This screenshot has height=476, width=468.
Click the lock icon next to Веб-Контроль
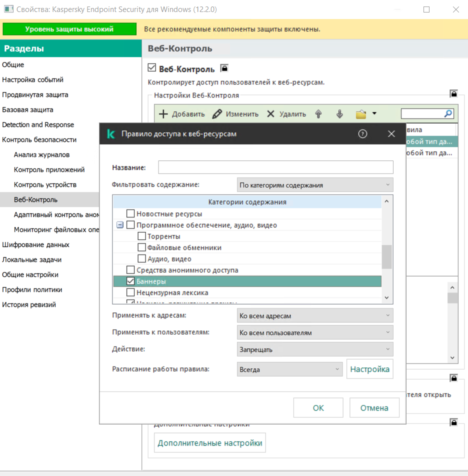coord(224,68)
